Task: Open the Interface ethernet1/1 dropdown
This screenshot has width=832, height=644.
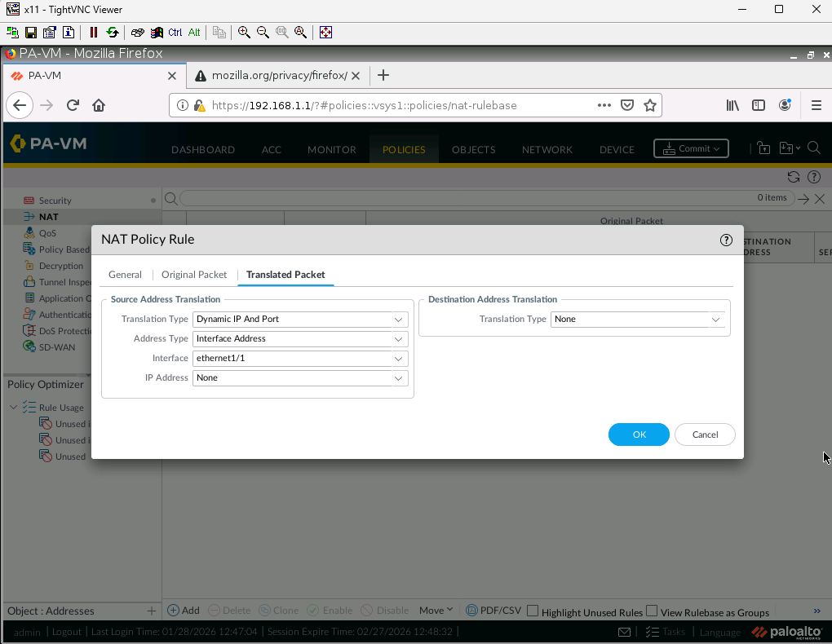Action: (x=299, y=358)
